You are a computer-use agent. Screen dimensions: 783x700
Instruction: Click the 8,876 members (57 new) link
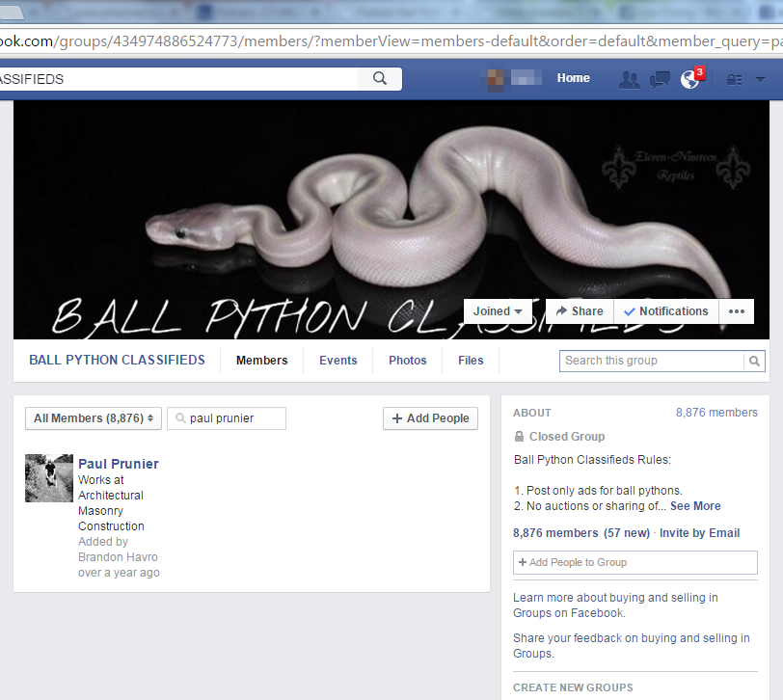click(581, 533)
